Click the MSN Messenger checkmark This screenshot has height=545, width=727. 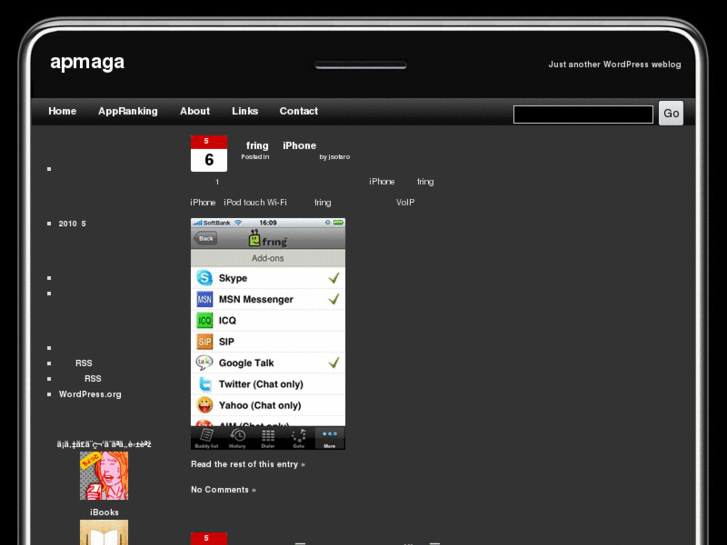(334, 299)
